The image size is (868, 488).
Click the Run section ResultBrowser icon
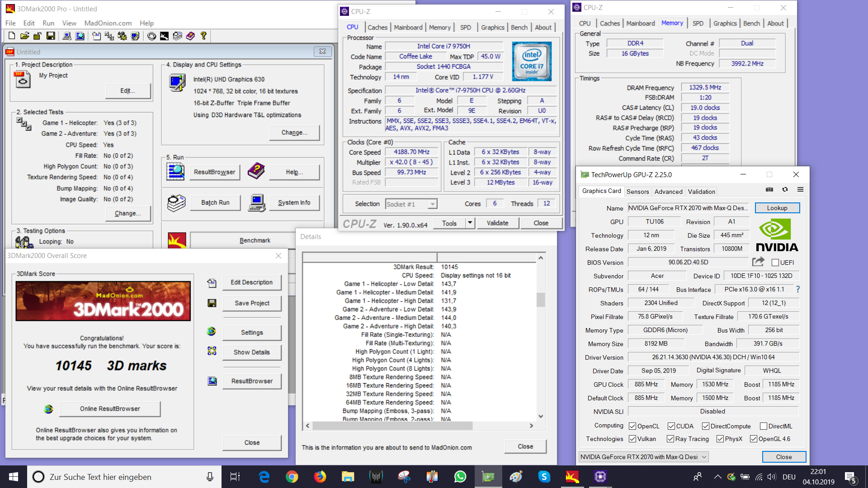point(175,172)
